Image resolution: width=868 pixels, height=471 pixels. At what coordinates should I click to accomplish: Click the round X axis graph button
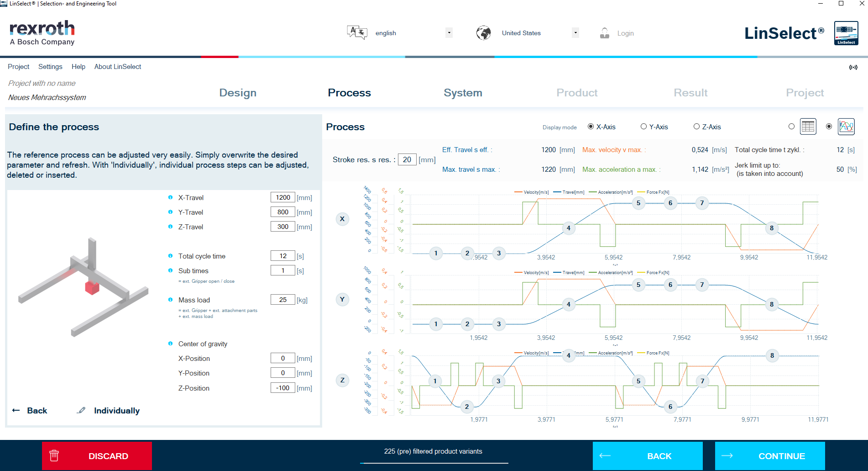(x=342, y=219)
